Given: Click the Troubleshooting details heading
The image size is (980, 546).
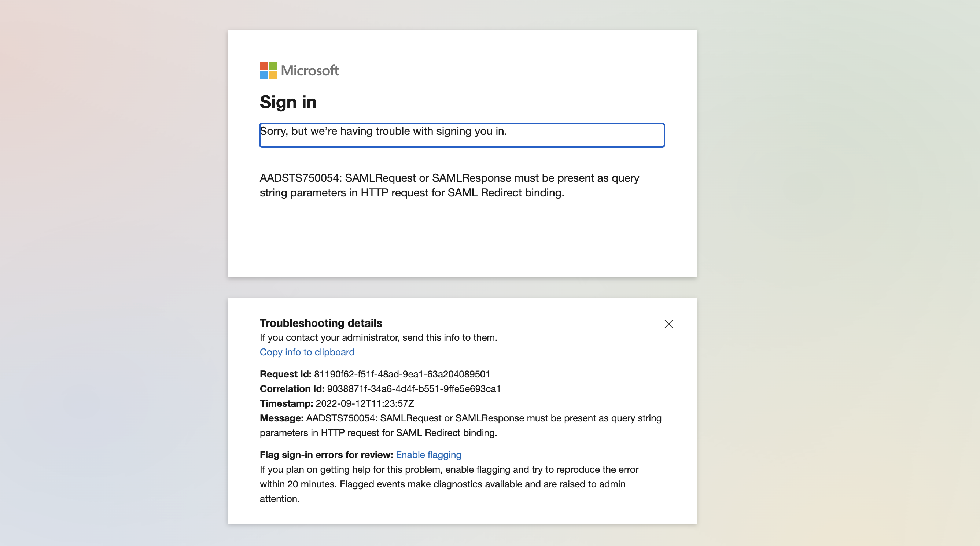Looking at the screenshot, I should [x=321, y=323].
